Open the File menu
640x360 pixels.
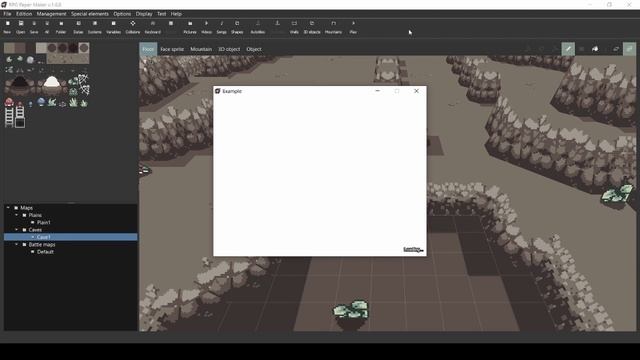[7, 14]
